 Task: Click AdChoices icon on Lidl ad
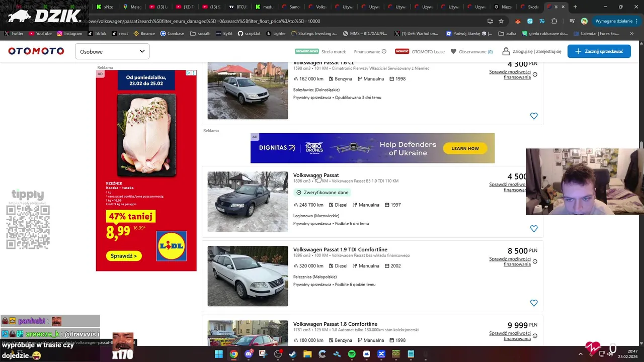[189, 73]
